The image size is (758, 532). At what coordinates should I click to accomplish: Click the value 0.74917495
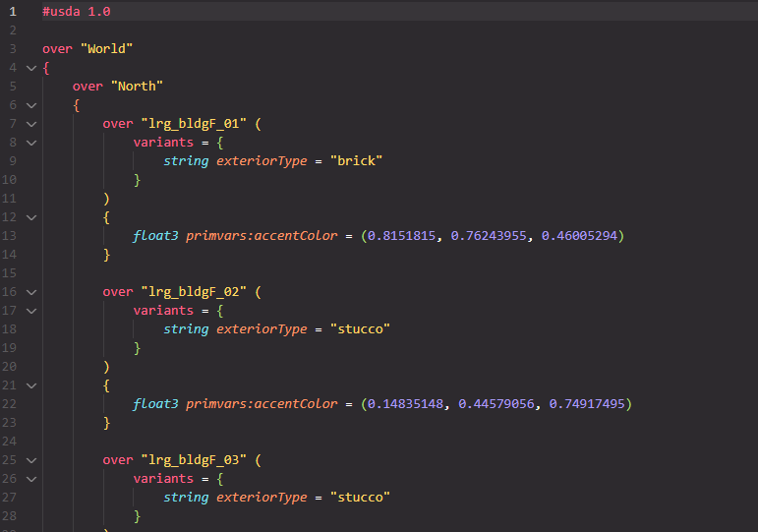[587, 404]
